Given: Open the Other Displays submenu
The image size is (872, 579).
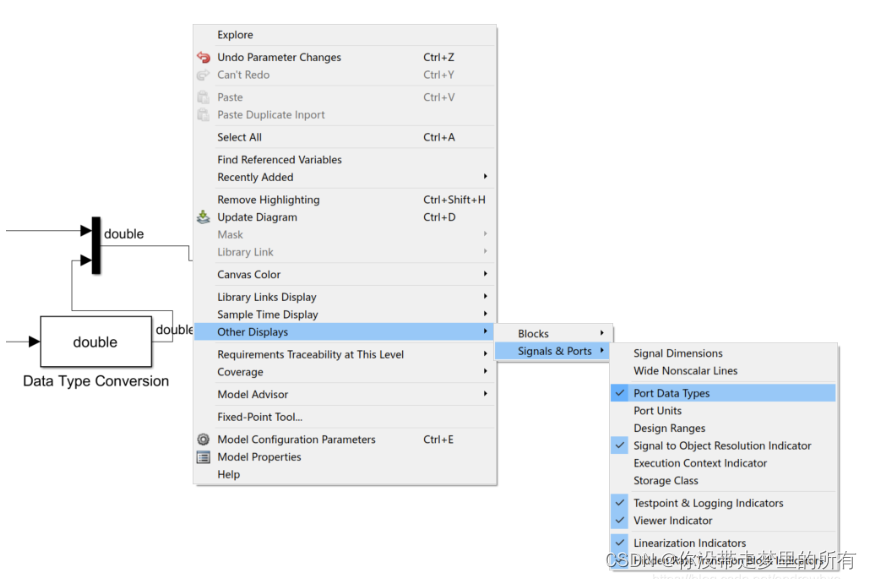Looking at the screenshot, I should pyautogui.click(x=345, y=332).
